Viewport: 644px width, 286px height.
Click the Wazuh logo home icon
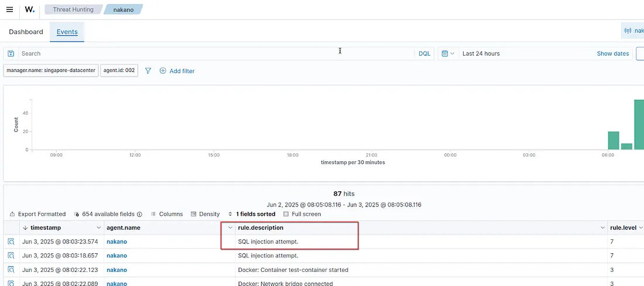29,9
